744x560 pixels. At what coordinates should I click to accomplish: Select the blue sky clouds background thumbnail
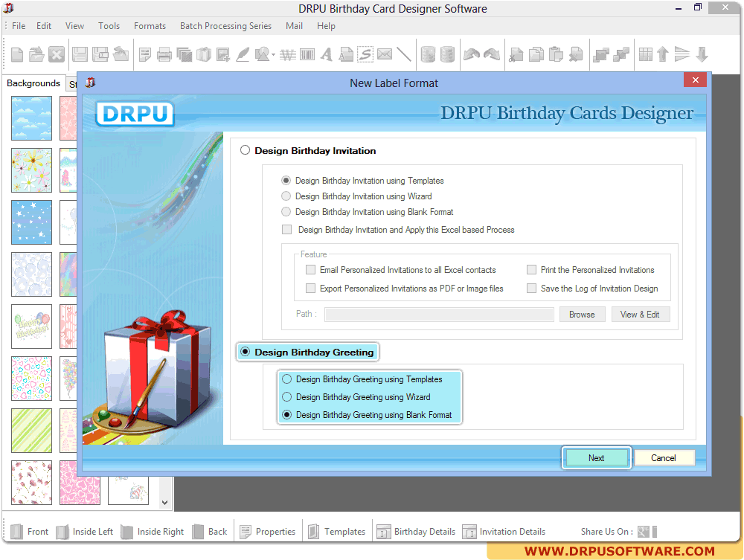click(x=32, y=118)
